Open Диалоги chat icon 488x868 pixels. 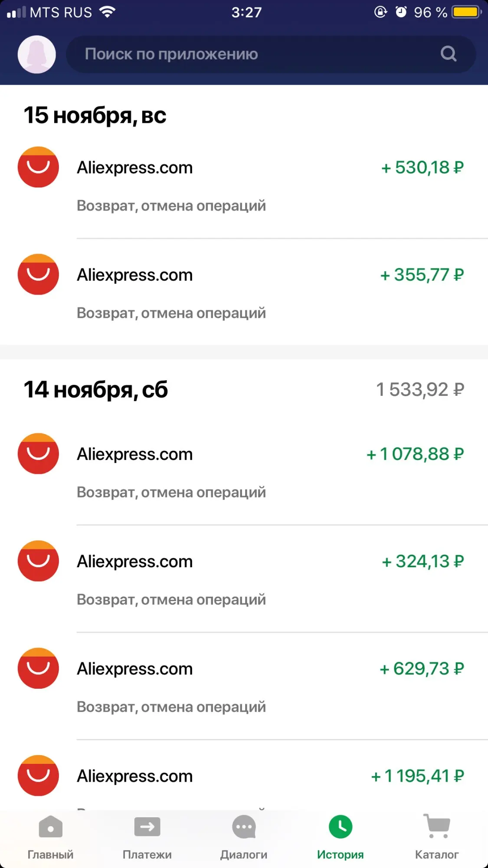pyautogui.click(x=244, y=838)
